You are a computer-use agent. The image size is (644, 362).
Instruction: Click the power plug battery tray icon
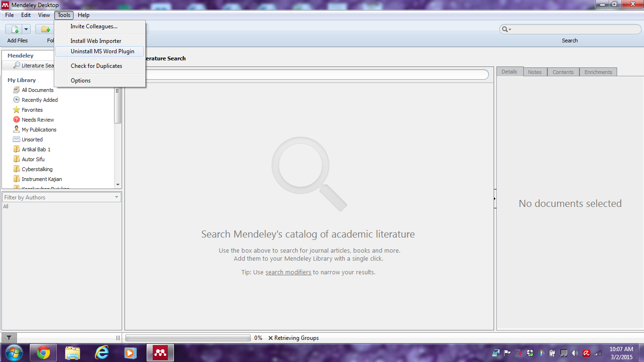[x=552, y=353]
